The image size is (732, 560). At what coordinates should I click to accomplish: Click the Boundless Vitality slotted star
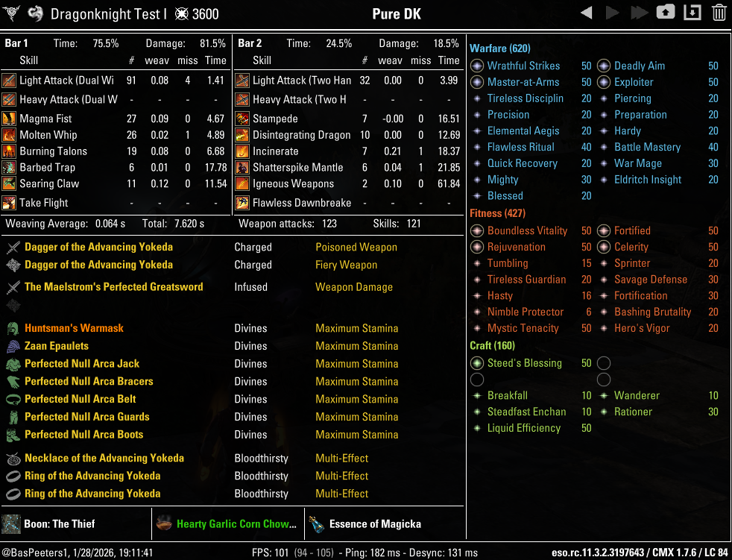(x=476, y=230)
